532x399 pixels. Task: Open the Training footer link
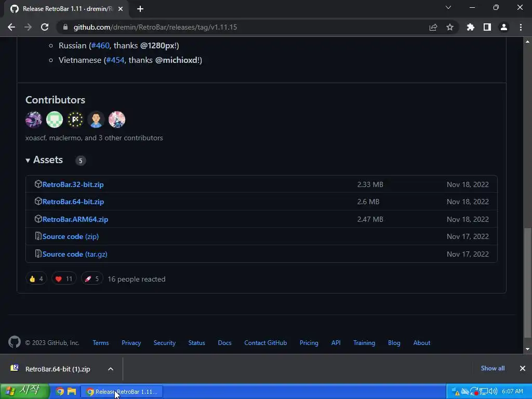tap(364, 343)
